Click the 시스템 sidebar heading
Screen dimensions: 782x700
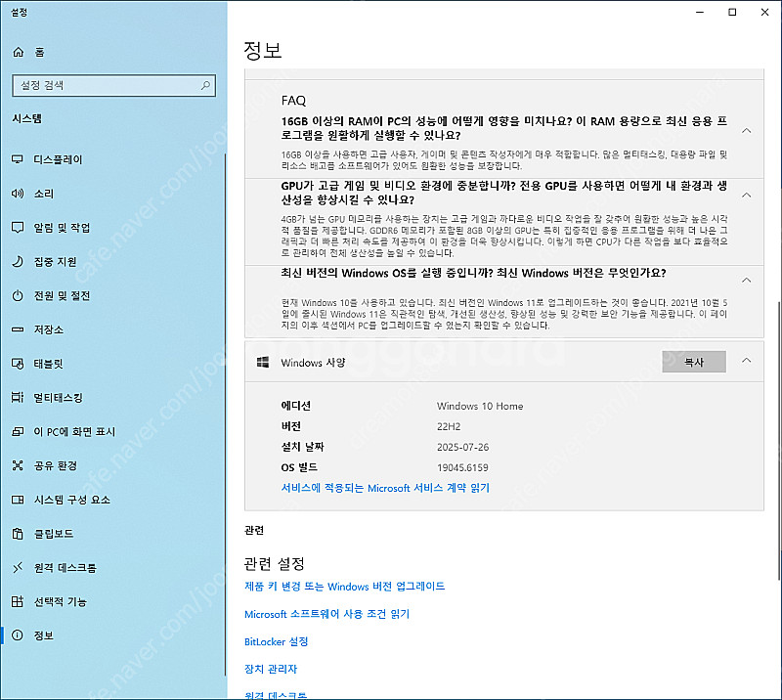click(27, 118)
